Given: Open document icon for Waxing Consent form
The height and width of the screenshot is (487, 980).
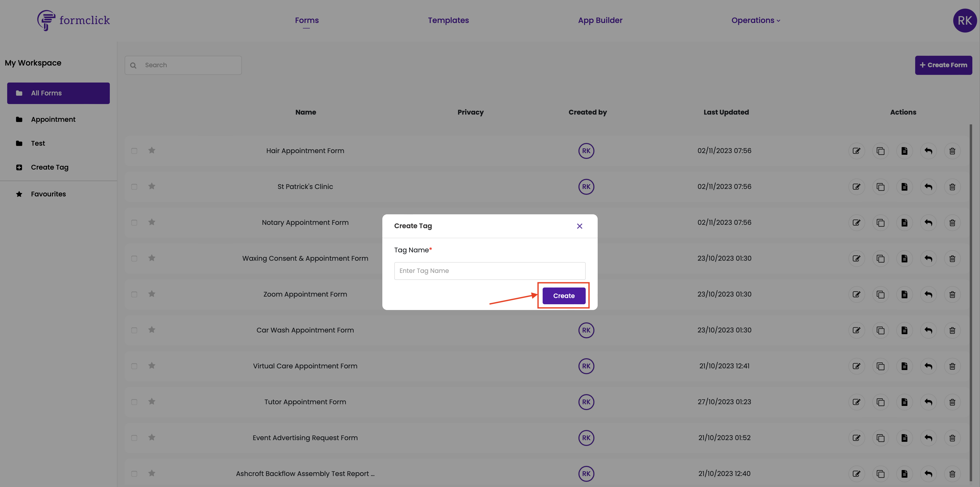Looking at the screenshot, I should [x=904, y=259].
